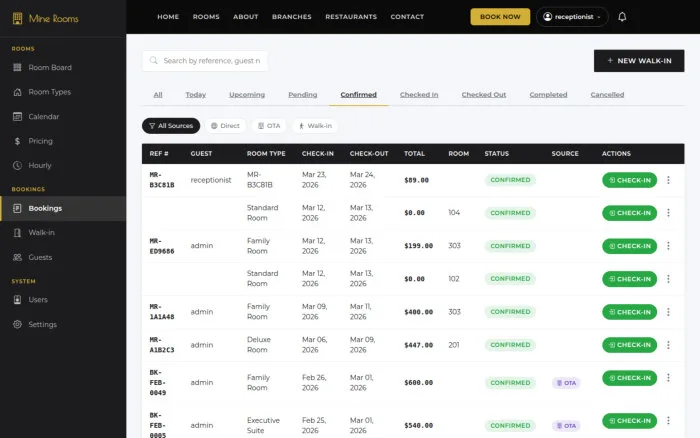
Task: Check in Standard Room 104 booking
Action: coord(629,213)
